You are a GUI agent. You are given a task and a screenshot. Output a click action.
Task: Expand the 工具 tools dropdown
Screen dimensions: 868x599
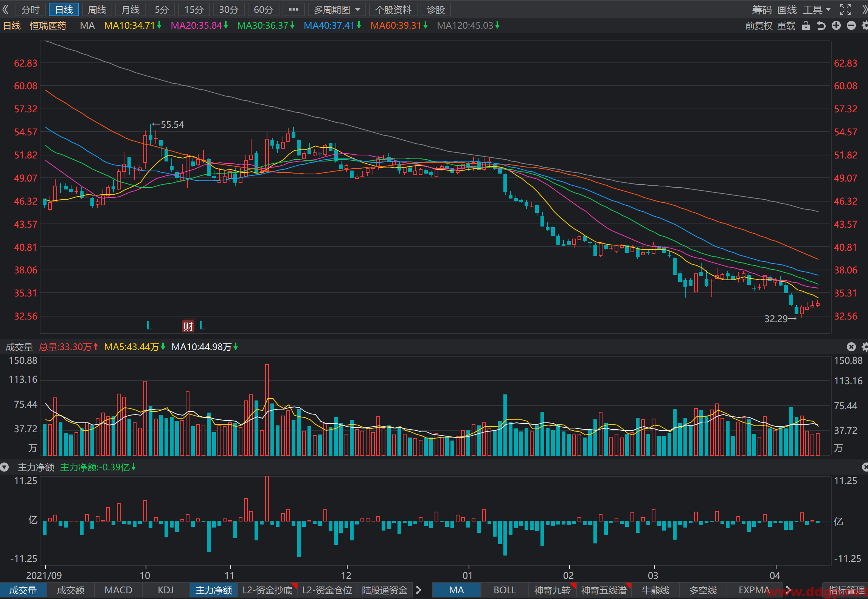tap(817, 10)
